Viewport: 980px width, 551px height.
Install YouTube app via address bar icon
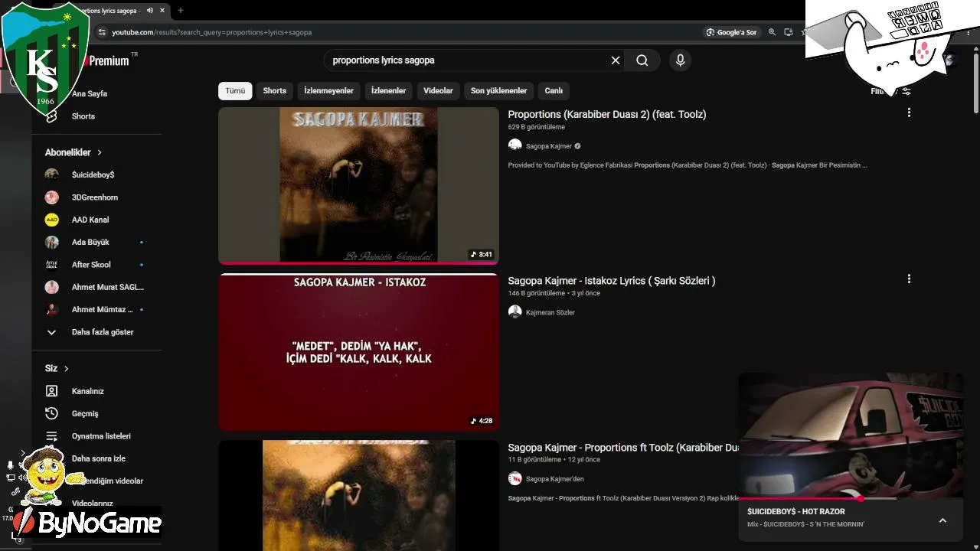coord(789,32)
